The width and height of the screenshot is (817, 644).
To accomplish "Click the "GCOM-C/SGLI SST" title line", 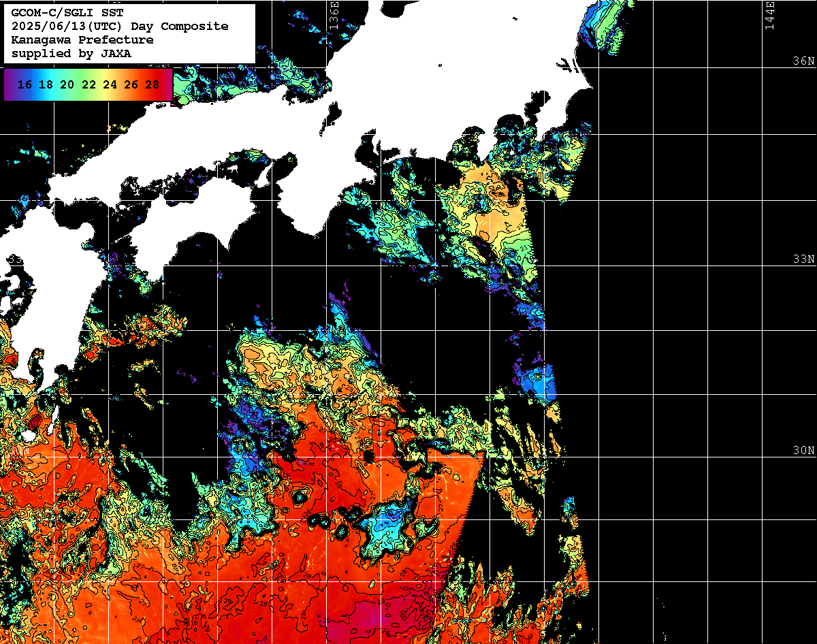I will (67, 13).
